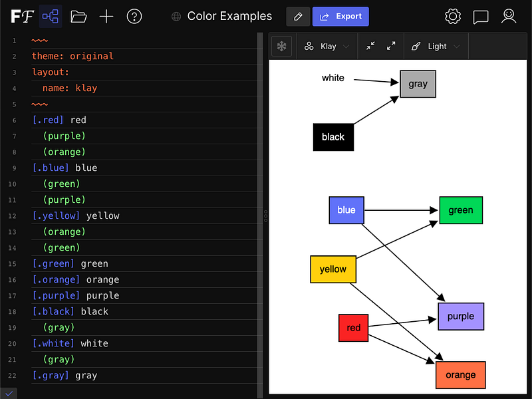Image resolution: width=532 pixels, height=399 pixels.
Task: Open the feedback chat icon
Action: [481, 16]
